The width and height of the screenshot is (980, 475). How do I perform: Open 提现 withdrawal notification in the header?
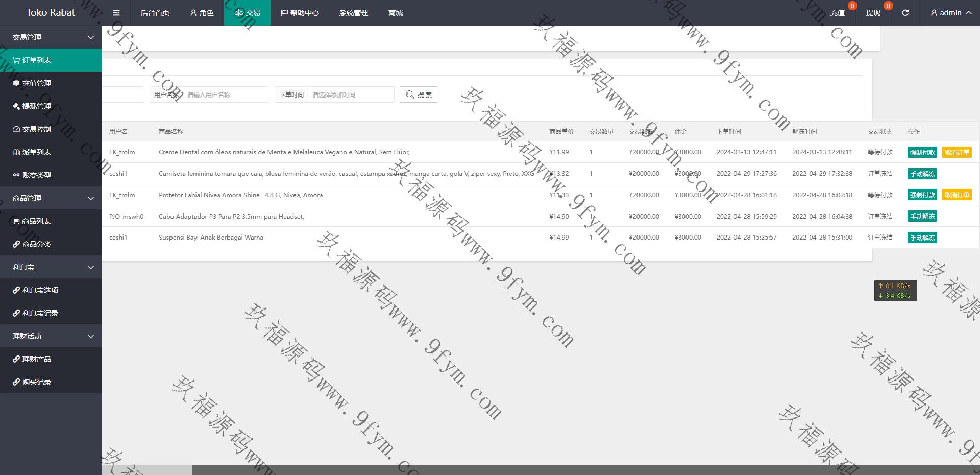[873, 13]
